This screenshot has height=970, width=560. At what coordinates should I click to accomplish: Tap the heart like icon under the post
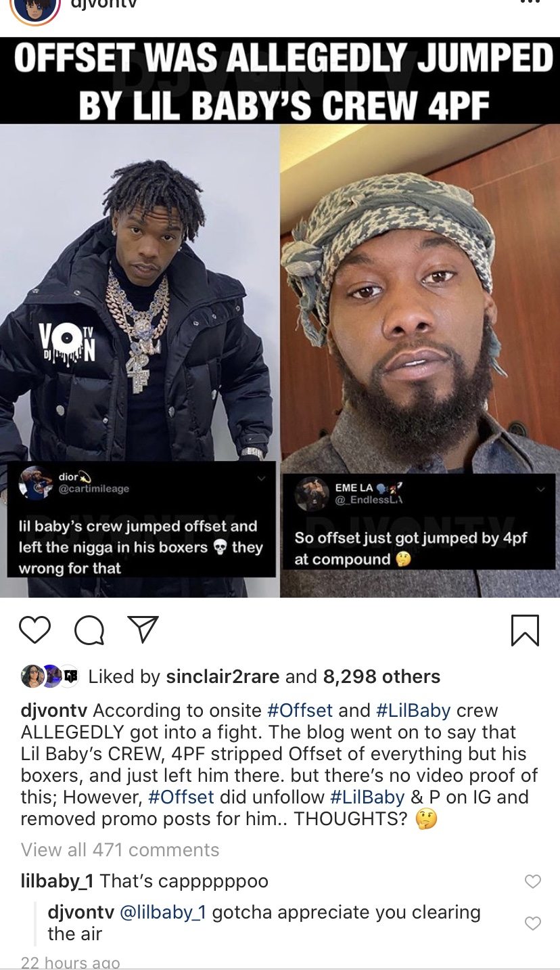coord(34,630)
